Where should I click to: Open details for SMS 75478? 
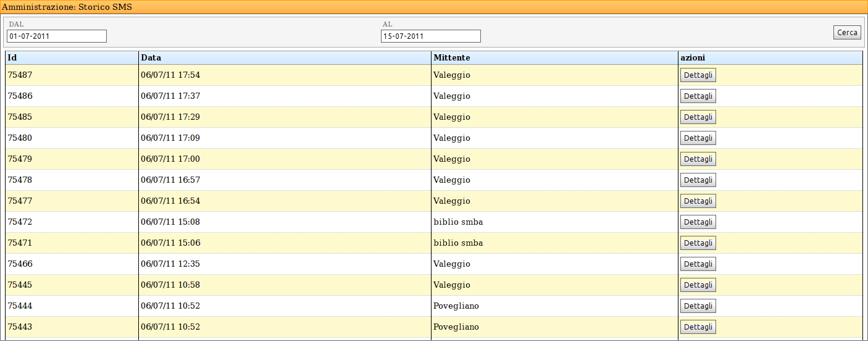698,180
